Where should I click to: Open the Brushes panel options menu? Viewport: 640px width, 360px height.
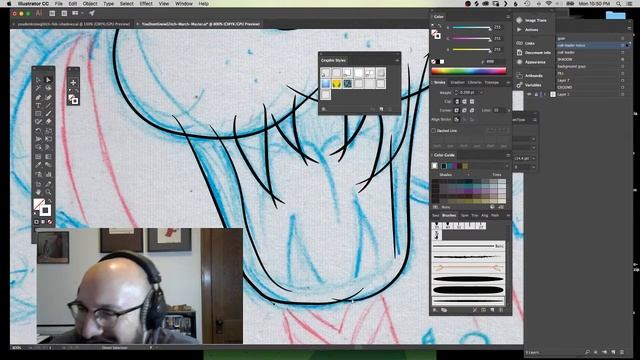(x=508, y=215)
